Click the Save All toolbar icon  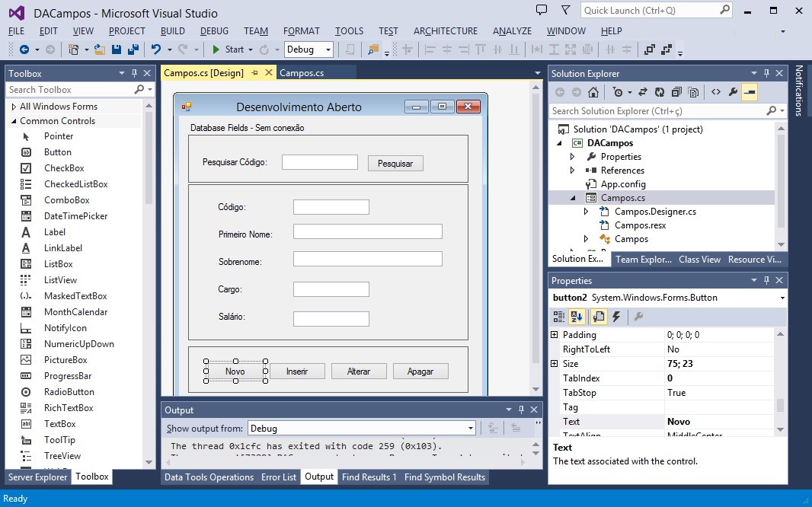click(133, 49)
